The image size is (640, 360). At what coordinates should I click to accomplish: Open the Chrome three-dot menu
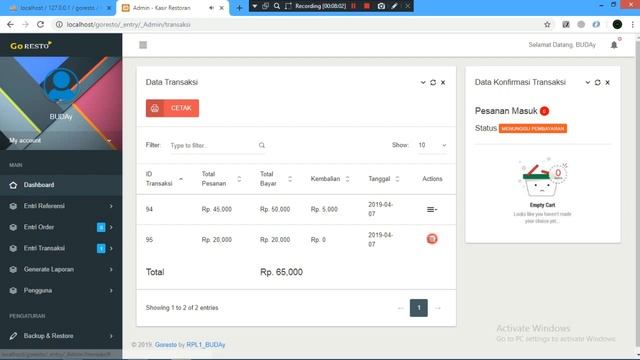point(633,24)
